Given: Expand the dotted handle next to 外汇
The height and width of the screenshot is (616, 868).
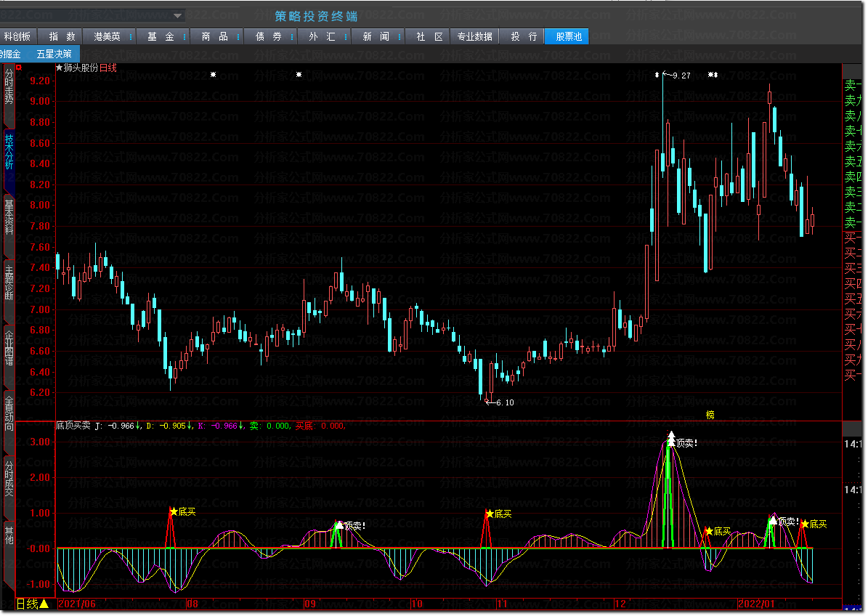Looking at the screenshot, I should pyautogui.click(x=346, y=36).
